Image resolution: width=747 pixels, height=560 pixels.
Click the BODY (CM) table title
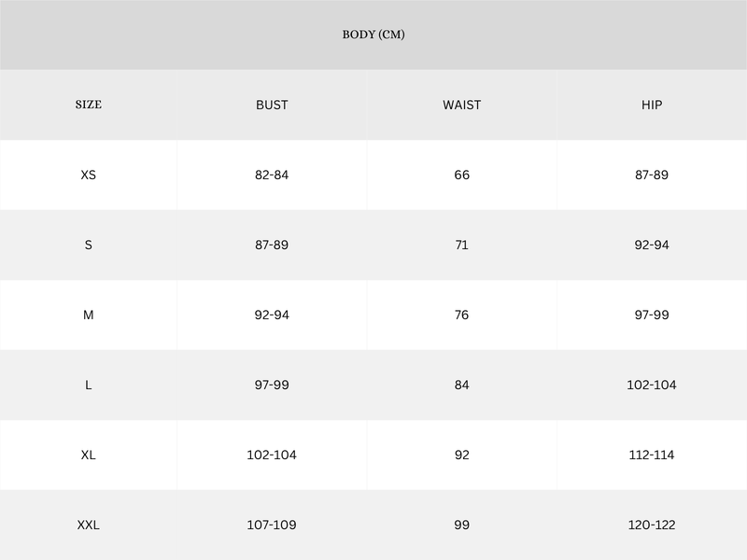[x=373, y=35]
